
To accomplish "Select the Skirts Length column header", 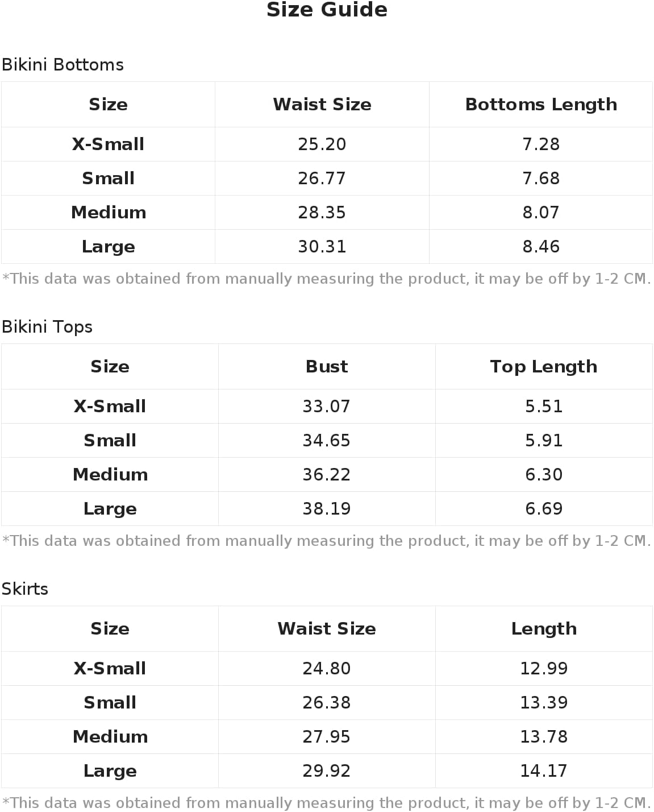I will point(543,629).
